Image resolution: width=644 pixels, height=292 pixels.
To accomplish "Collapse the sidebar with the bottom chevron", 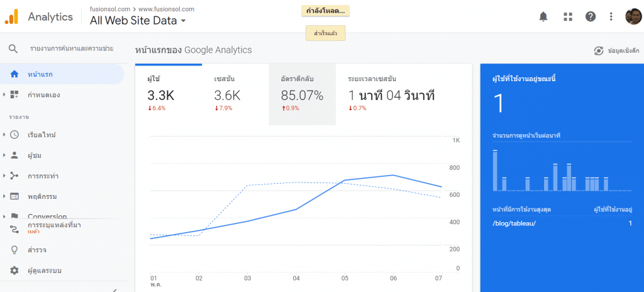I will 116,290.
